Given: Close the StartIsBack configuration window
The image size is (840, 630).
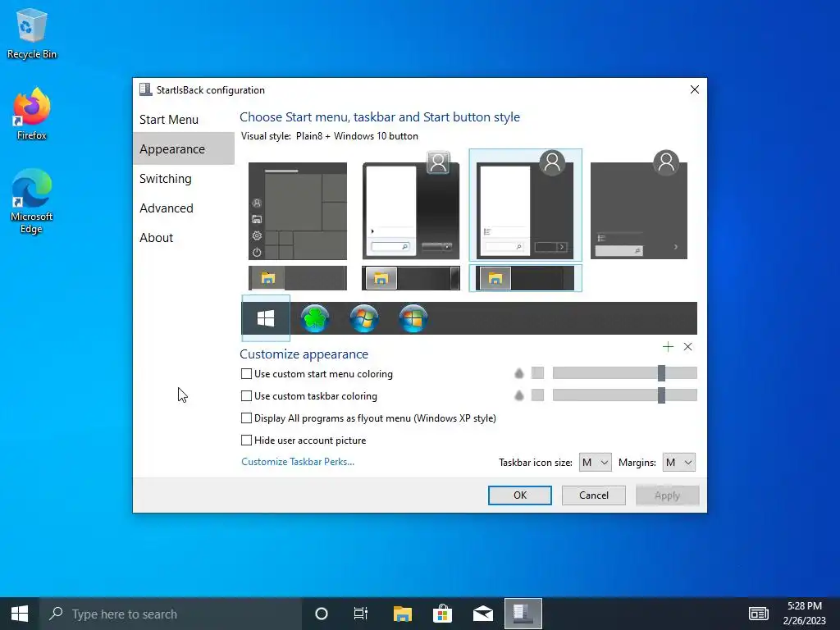Looking at the screenshot, I should (x=694, y=89).
